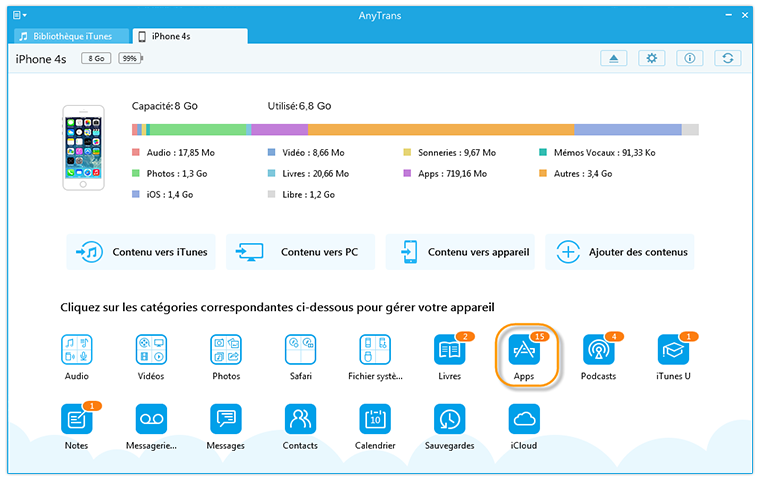Open settings with the gear icon
Image resolution: width=760 pixels, height=481 pixels.
(x=651, y=59)
